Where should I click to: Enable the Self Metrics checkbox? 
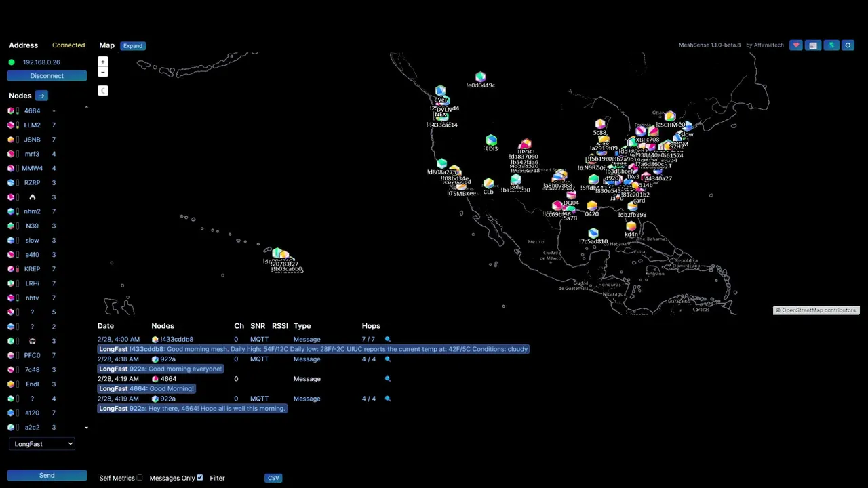click(140, 478)
